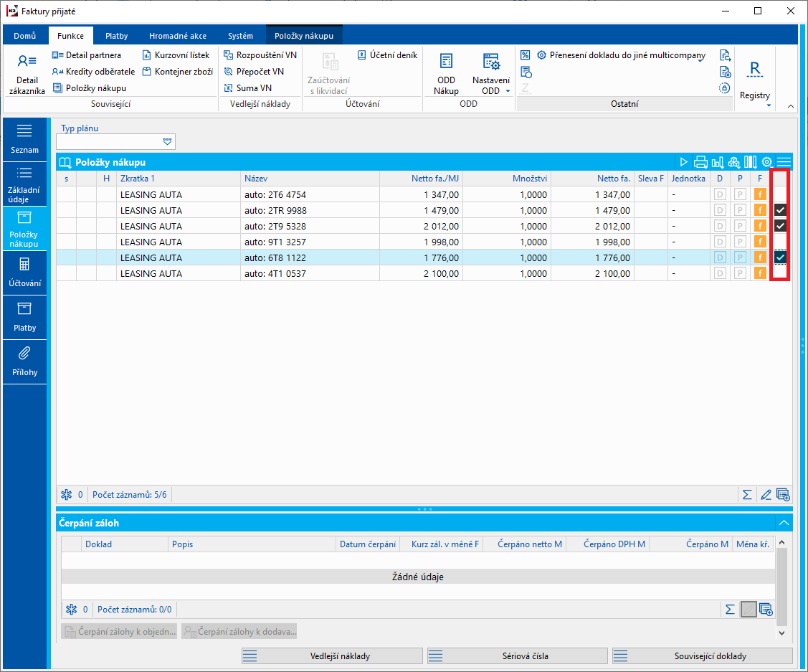Open Suma VN
The image size is (808, 672).
click(247, 88)
